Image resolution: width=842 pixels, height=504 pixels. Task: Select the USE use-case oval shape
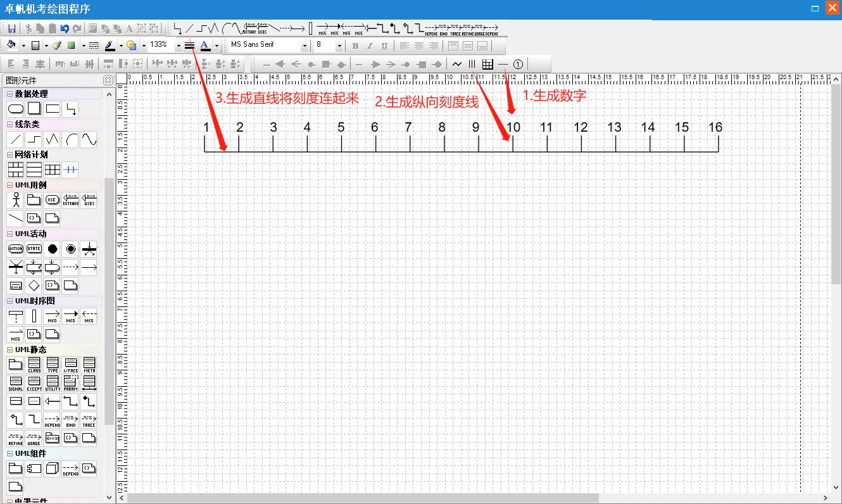pos(53,200)
